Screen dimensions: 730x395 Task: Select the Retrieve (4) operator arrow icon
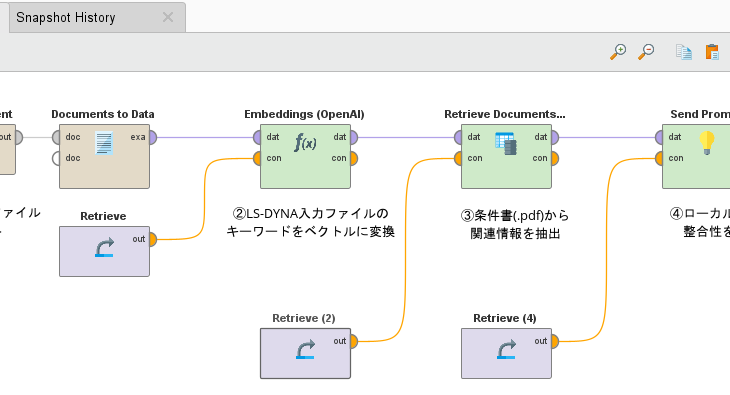click(x=507, y=349)
